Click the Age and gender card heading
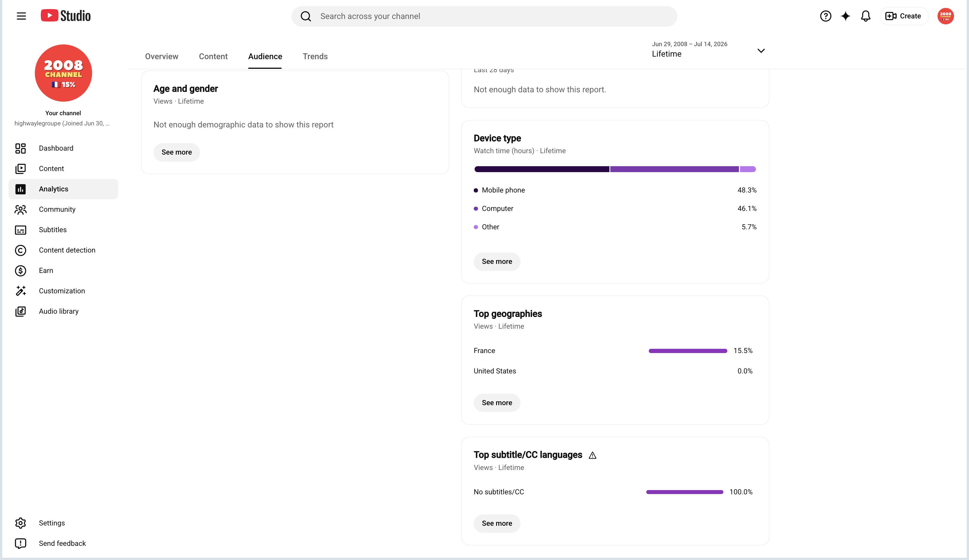This screenshot has height=560, width=969. pyautogui.click(x=185, y=89)
